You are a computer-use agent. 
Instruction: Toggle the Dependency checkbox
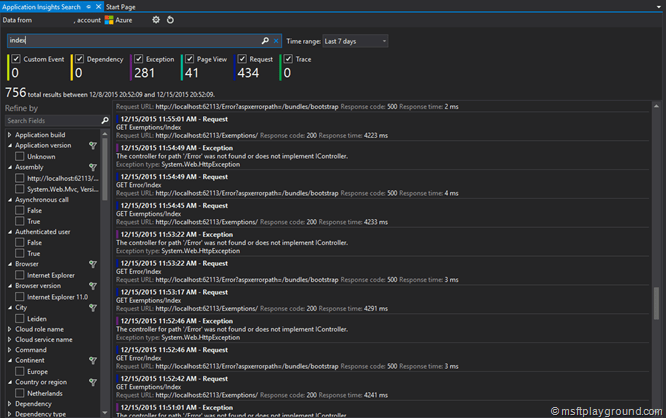(79, 59)
